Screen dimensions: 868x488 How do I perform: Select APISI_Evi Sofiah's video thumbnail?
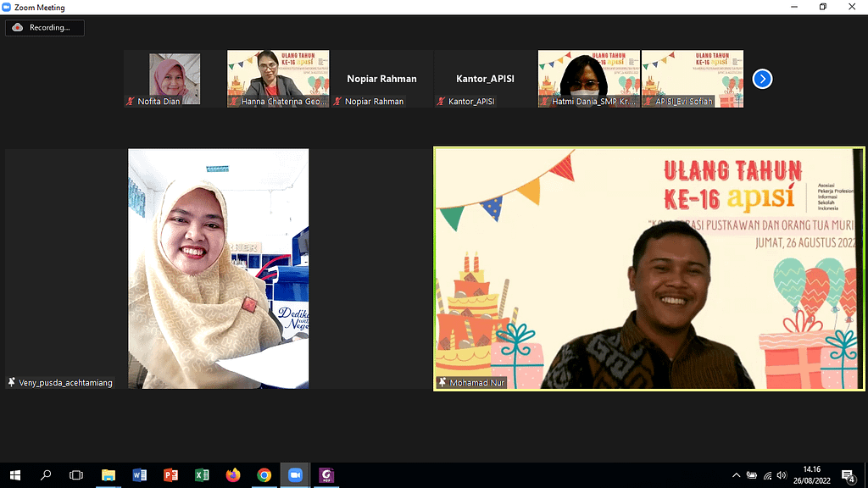[x=692, y=79]
